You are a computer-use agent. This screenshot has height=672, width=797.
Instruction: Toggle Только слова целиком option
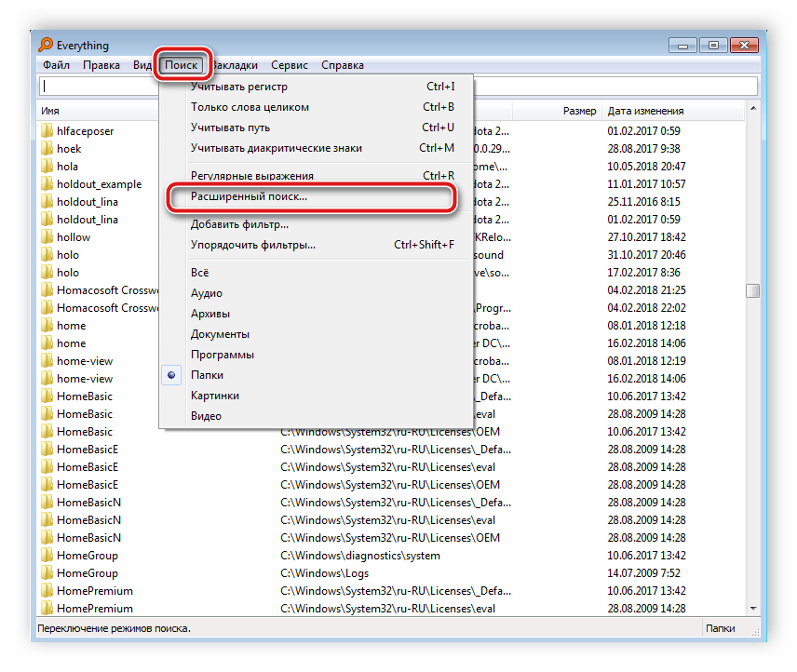pos(317,107)
